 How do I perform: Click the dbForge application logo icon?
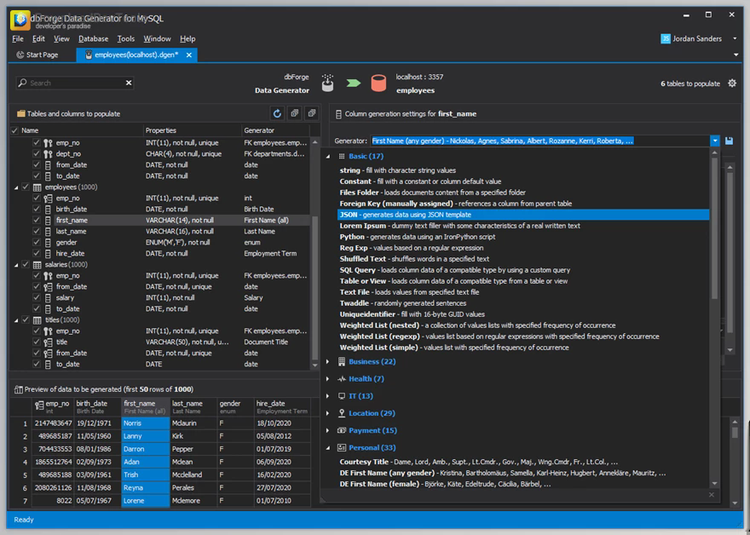(x=20, y=20)
